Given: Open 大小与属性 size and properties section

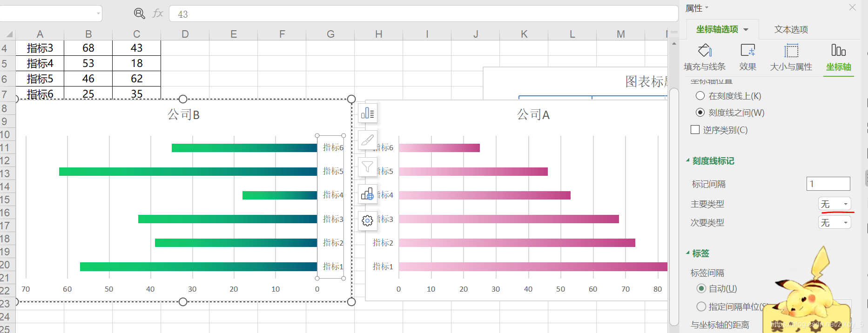Looking at the screenshot, I should pyautogui.click(x=791, y=58).
